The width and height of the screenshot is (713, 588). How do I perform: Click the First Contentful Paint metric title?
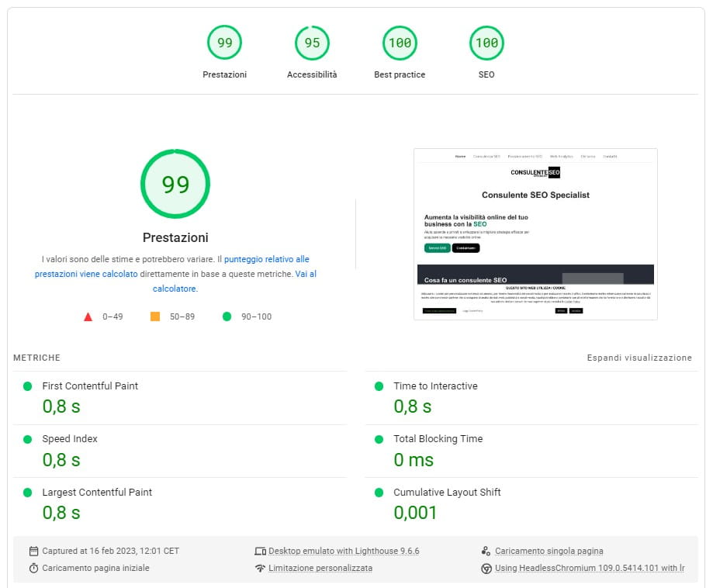click(90, 386)
